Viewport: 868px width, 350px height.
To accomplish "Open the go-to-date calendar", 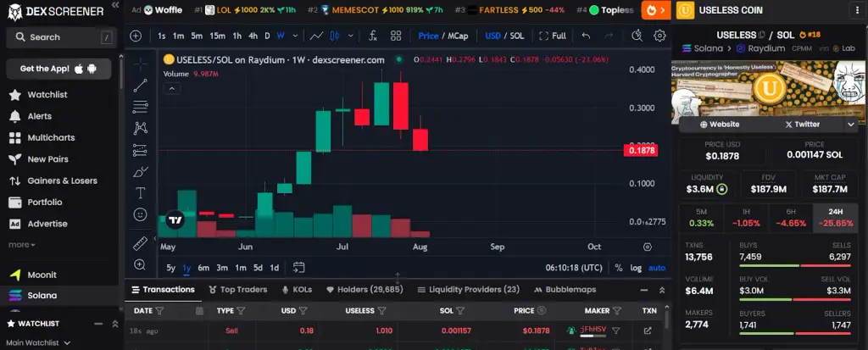I will [299, 268].
